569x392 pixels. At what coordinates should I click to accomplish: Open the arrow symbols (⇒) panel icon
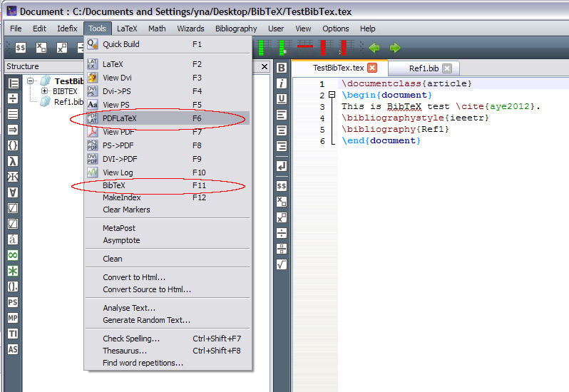point(13,130)
